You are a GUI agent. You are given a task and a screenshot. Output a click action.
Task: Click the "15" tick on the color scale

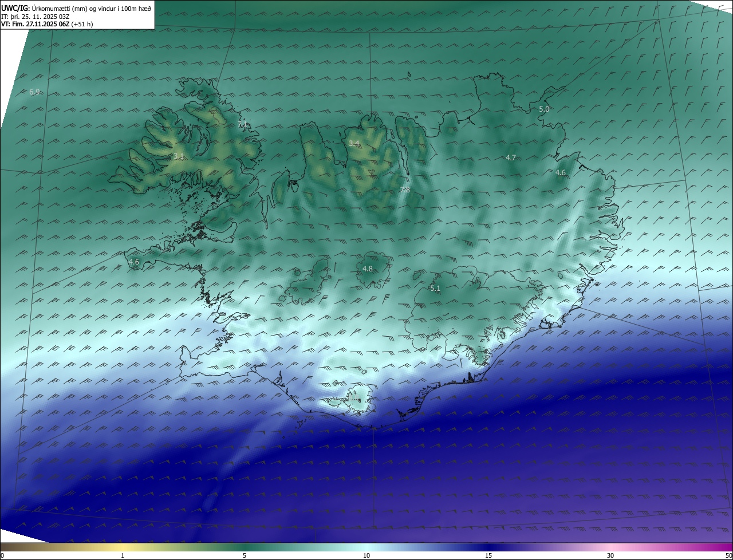(x=488, y=555)
